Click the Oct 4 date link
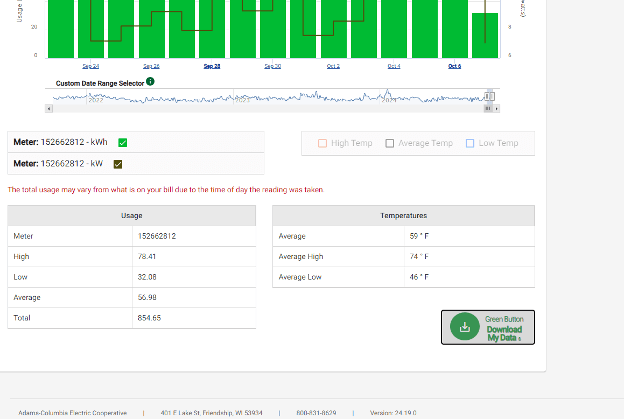Screen dimensions: 624x420 [x=394, y=66]
